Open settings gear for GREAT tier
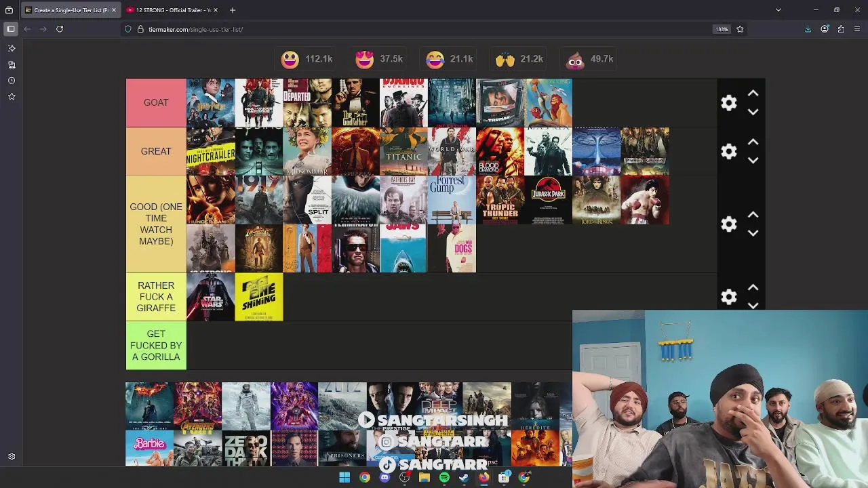Viewport: 868px width, 488px height. pos(729,152)
